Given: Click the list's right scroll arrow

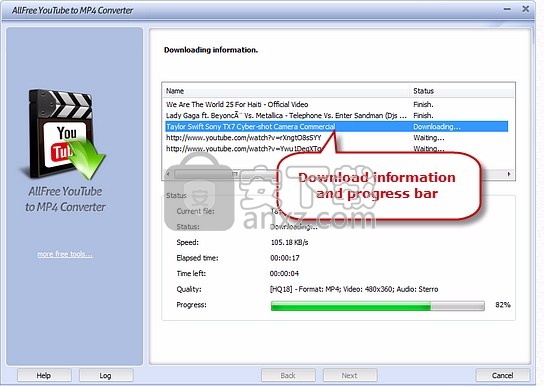Looking at the screenshot, I should point(509,174).
